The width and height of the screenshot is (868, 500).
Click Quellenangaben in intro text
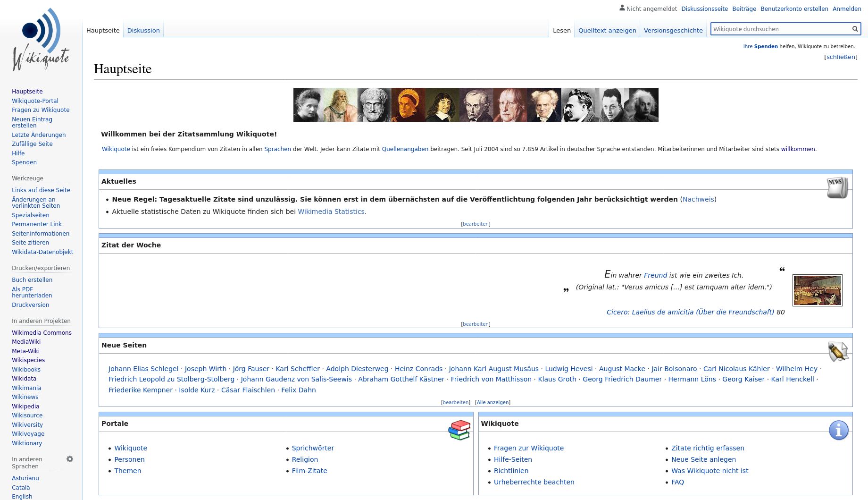[x=405, y=149]
